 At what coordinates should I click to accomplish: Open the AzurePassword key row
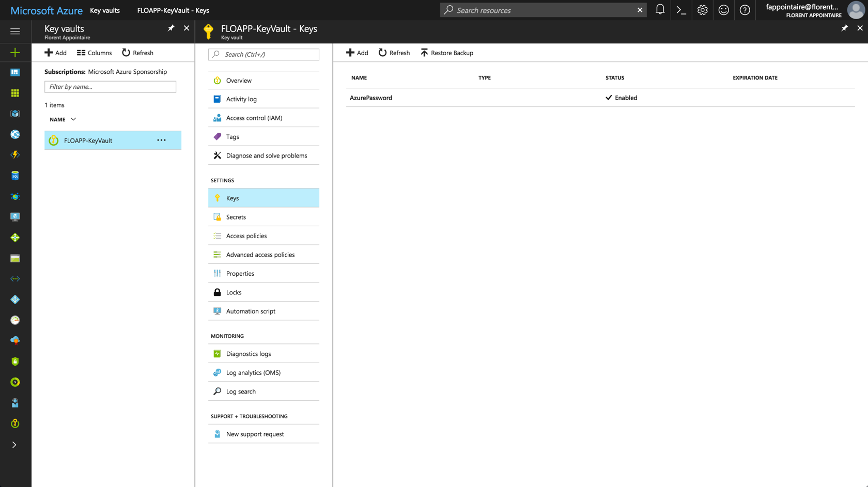tap(600, 98)
